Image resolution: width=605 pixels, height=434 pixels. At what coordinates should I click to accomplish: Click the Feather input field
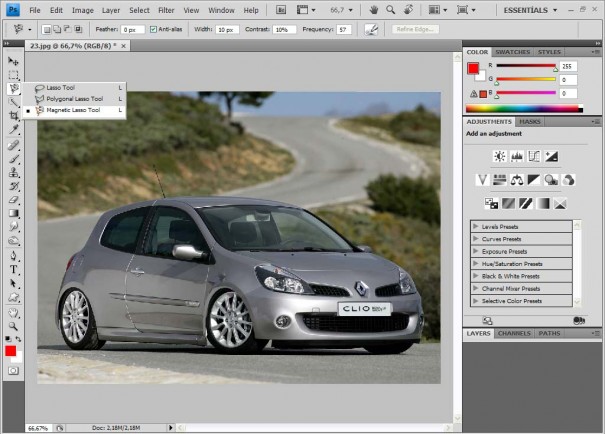[132, 29]
